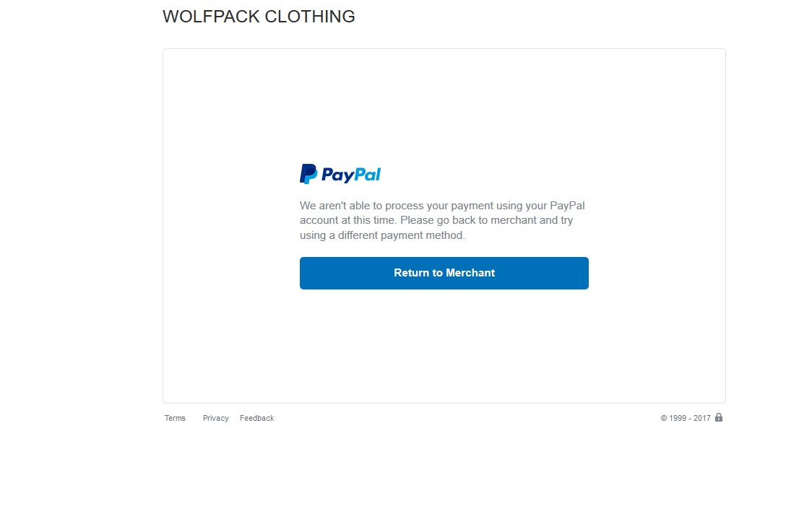Click the word CLOTHING in the heading
Screen dimensions: 812x506
click(310, 17)
